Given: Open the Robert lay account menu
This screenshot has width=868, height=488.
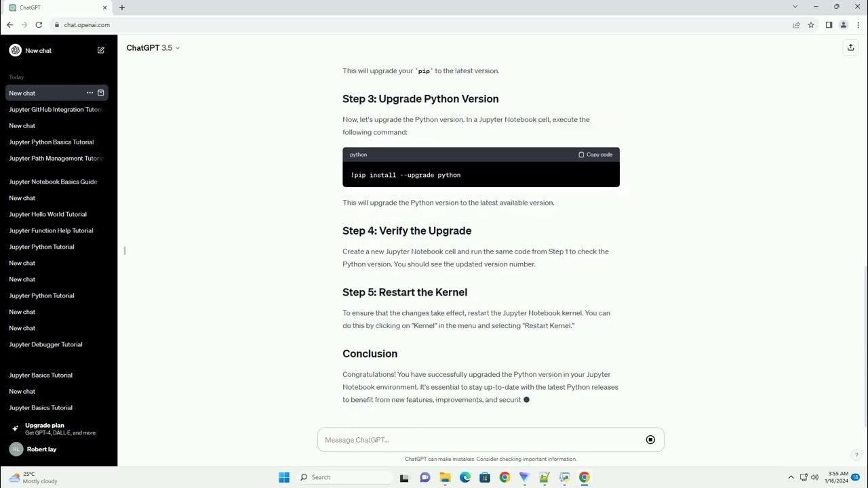Looking at the screenshot, I should tap(56, 449).
